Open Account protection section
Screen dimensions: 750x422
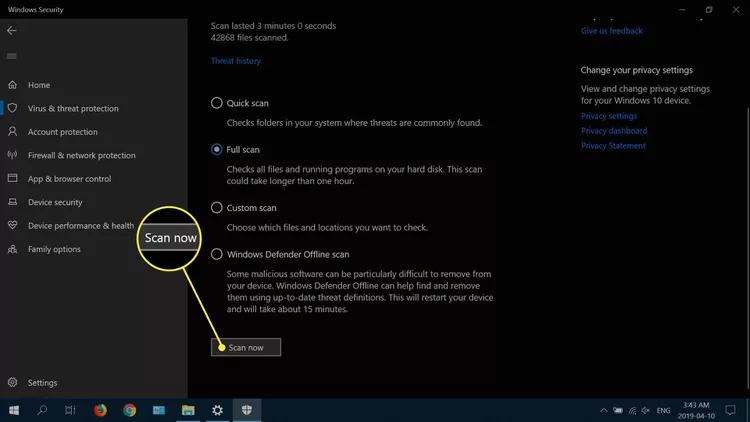(x=63, y=132)
